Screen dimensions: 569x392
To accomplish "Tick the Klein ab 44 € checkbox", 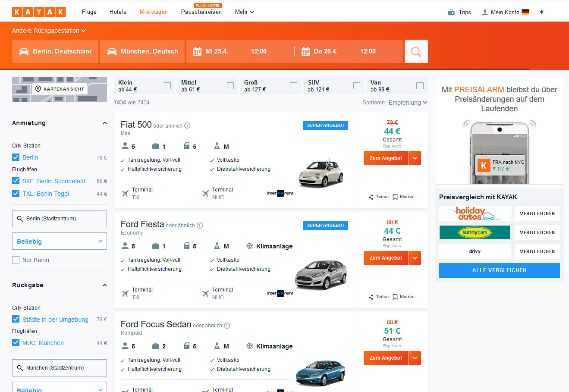I will (x=167, y=86).
